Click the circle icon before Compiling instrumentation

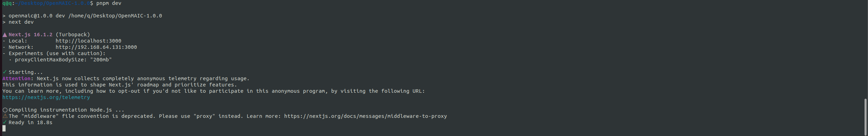5,110
